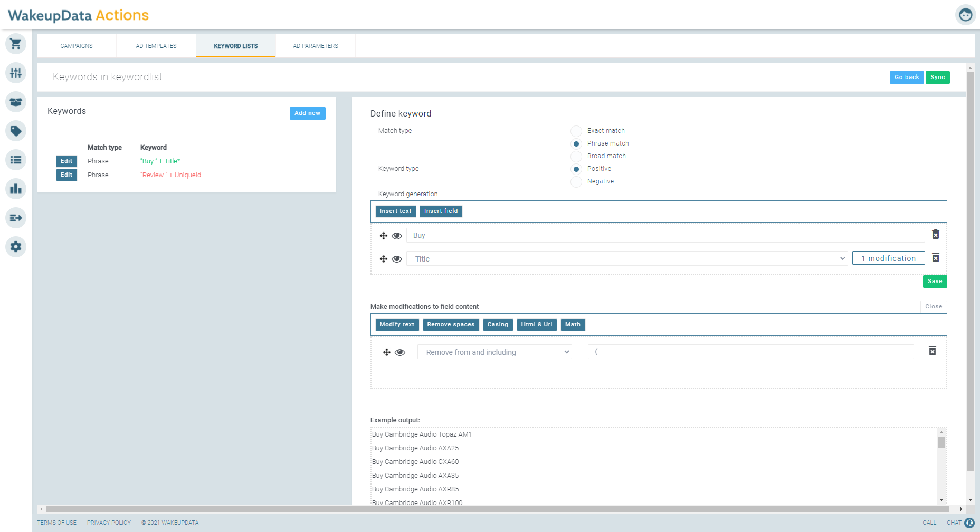Open the chat support icon
The width and height of the screenshot is (980, 532).
[969, 523]
